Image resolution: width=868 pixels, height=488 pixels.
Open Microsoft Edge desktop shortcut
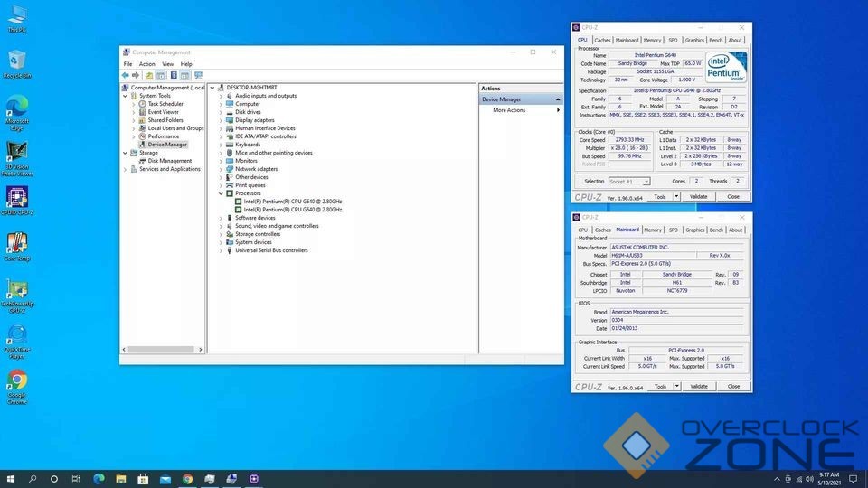click(x=17, y=112)
